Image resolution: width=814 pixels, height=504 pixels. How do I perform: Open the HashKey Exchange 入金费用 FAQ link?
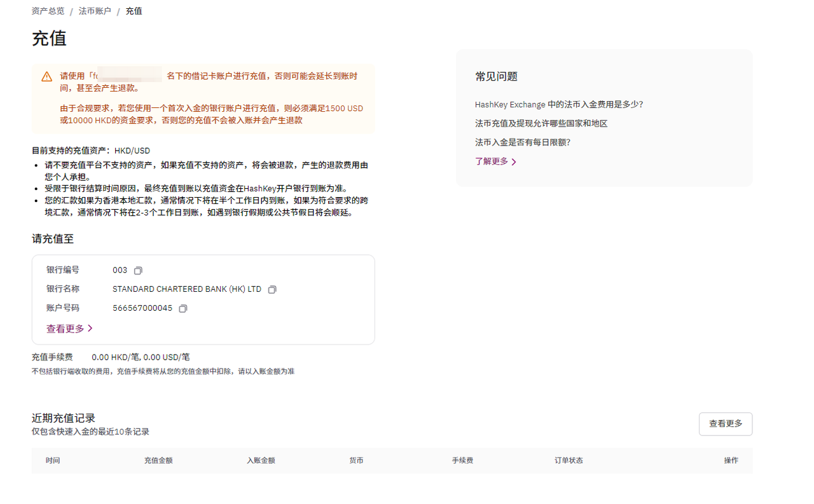click(558, 104)
